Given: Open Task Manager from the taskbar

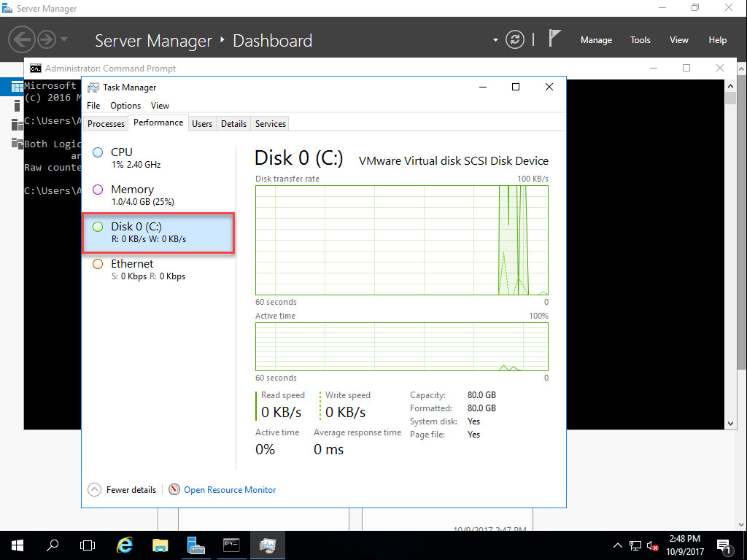Looking at the screenshot, I should coord(267,545).
